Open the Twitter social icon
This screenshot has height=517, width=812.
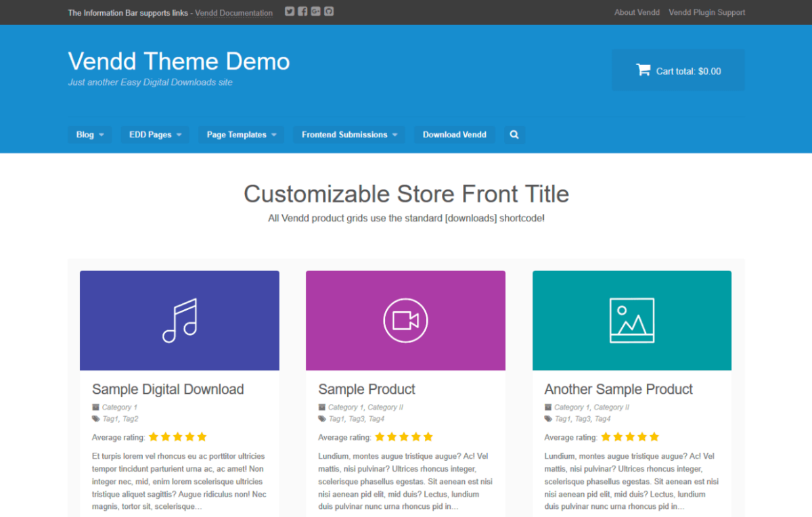pyautogui.click(x=290, y=12)
